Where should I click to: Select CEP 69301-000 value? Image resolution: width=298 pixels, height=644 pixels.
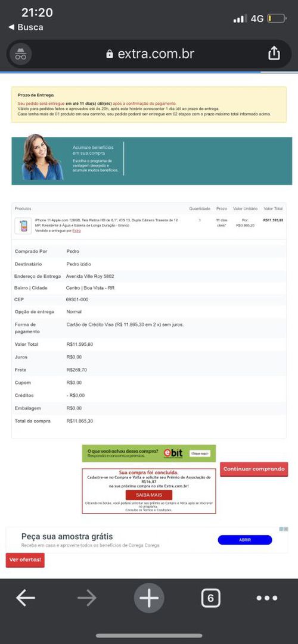(77, 300)
